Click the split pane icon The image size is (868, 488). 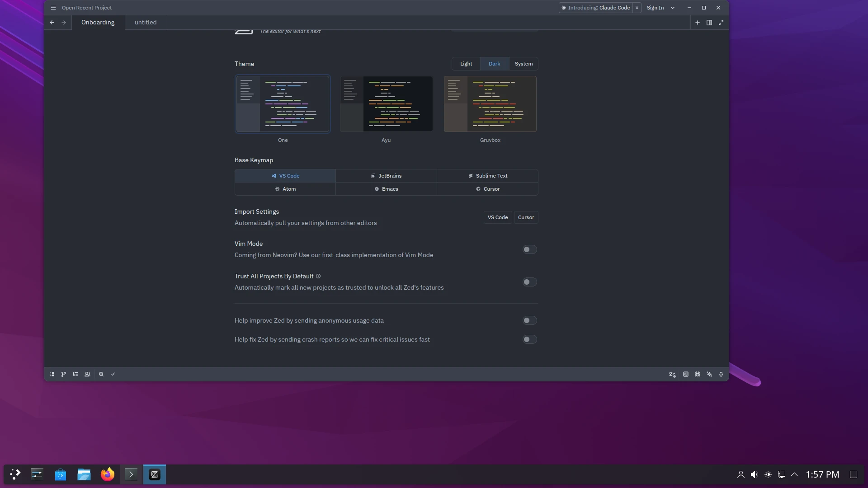(709, 23)
